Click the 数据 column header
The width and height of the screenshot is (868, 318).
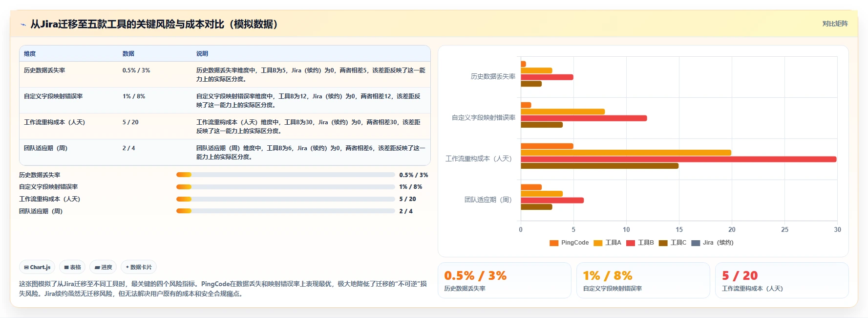(x=128, y=54)
